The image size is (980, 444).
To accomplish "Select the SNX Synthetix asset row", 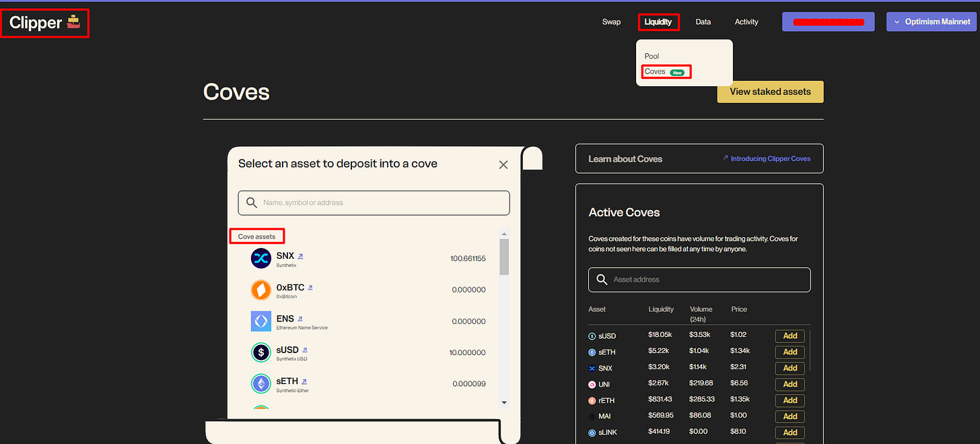I will tap(368, 259).
